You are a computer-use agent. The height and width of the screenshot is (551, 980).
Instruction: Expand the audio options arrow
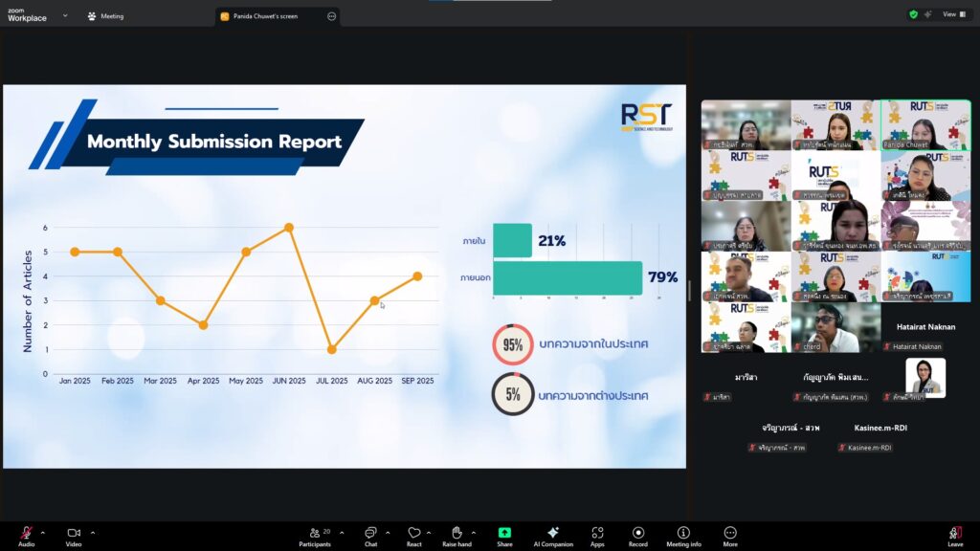point(44,532)
